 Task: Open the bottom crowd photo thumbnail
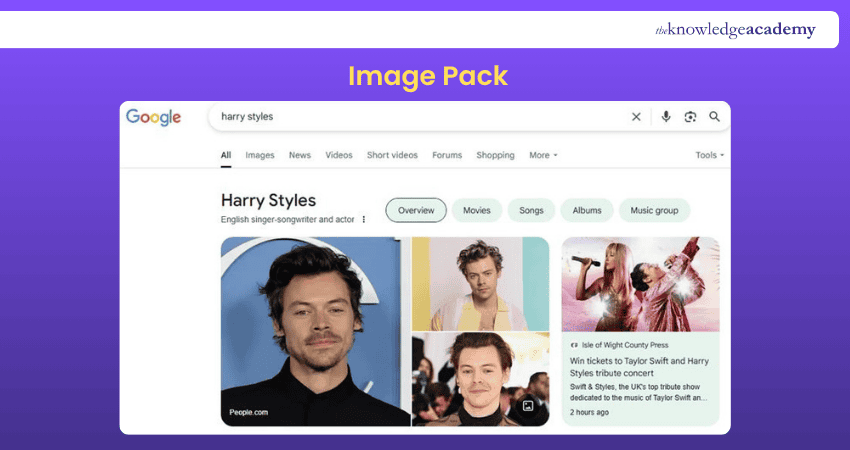(x=480, y=379)
